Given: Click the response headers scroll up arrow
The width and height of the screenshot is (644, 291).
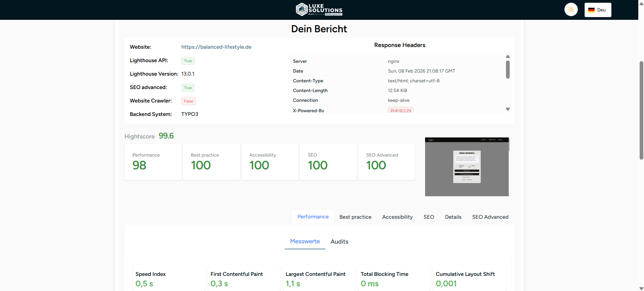Looking at the screenshot, I should click(x=508, y=56).
